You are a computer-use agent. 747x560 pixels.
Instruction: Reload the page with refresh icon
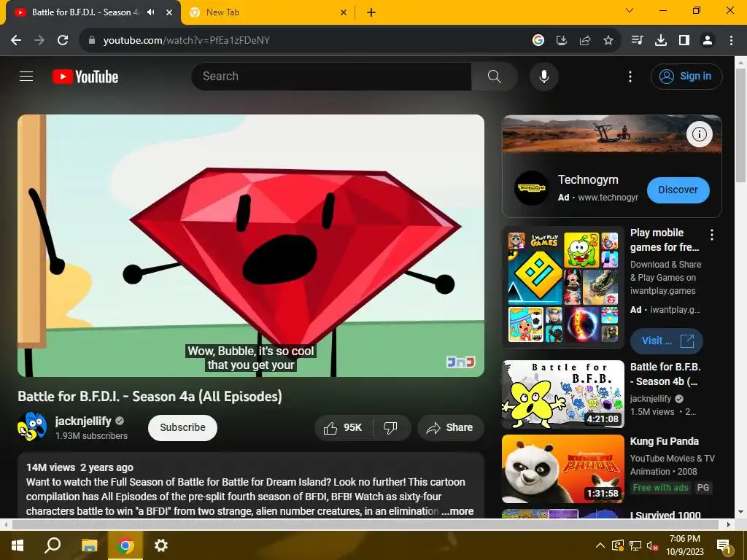coord(63,41)
